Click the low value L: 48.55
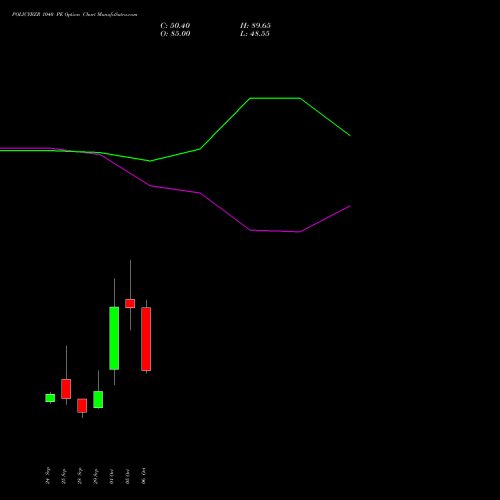 tap(255, 34)
